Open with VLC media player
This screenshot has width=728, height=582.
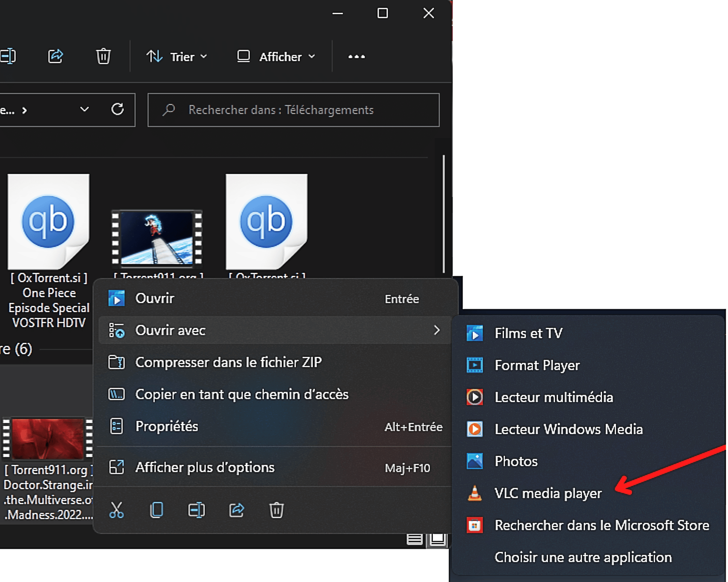[589, 493]
